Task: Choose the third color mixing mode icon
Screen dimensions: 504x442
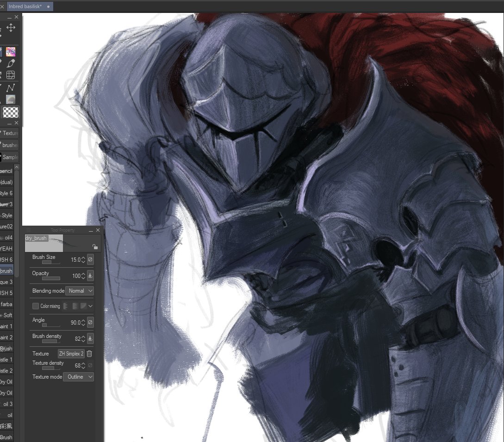Action: pyautogui.click(x=83, y=306)
